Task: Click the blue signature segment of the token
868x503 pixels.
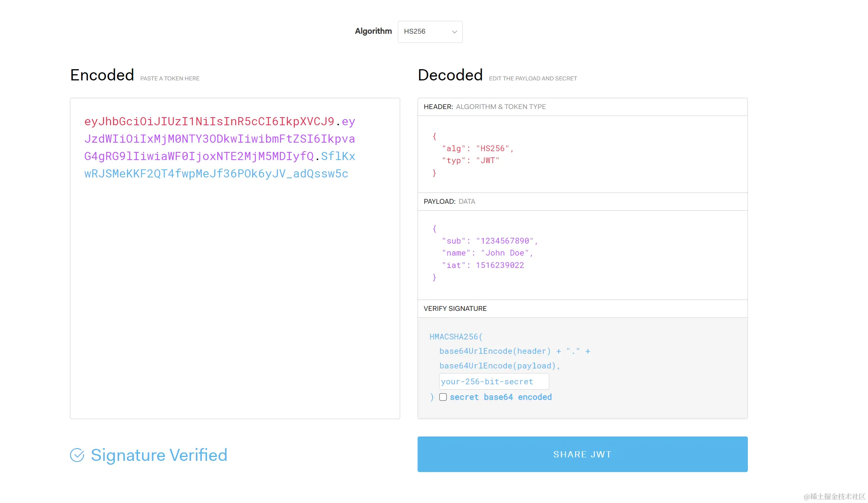Action: 216,174
